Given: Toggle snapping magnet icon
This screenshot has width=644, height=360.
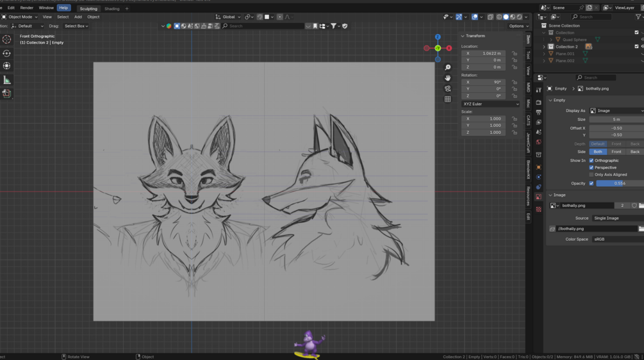Looking at the screenshot, I should point(260,17).
